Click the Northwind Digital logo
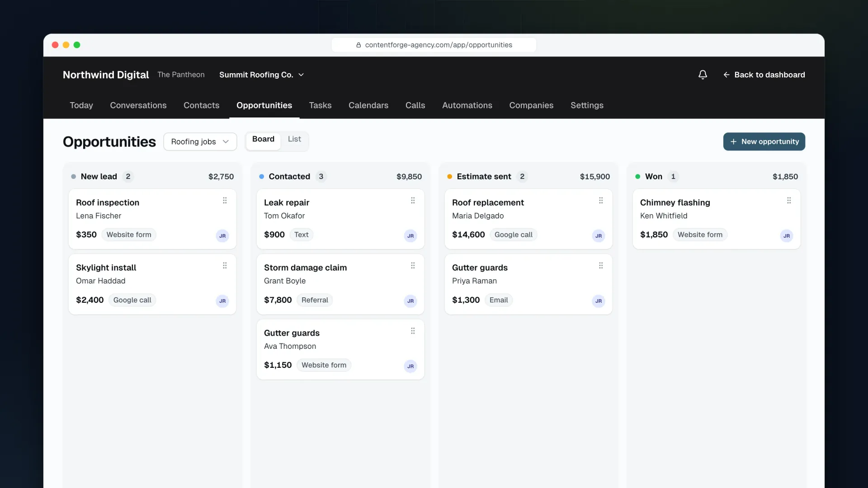868x488 pixels. coord(106,75)
